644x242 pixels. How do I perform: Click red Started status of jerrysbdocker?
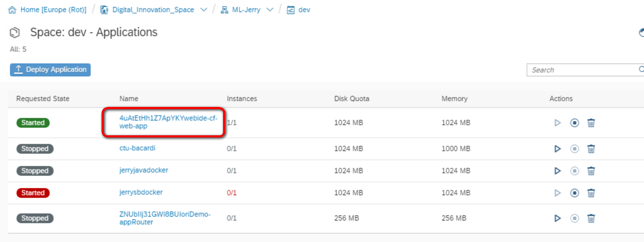(x=33, y=193)
